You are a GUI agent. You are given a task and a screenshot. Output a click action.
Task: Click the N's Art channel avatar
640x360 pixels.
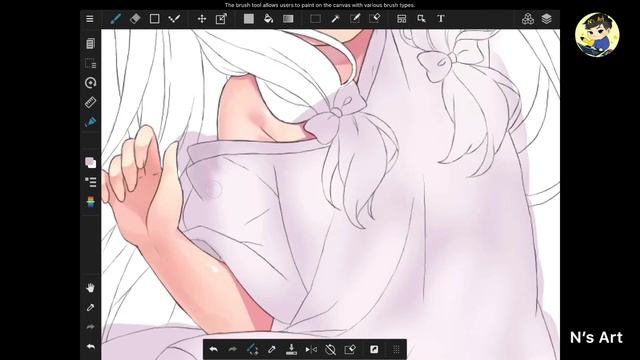[597, 35]
